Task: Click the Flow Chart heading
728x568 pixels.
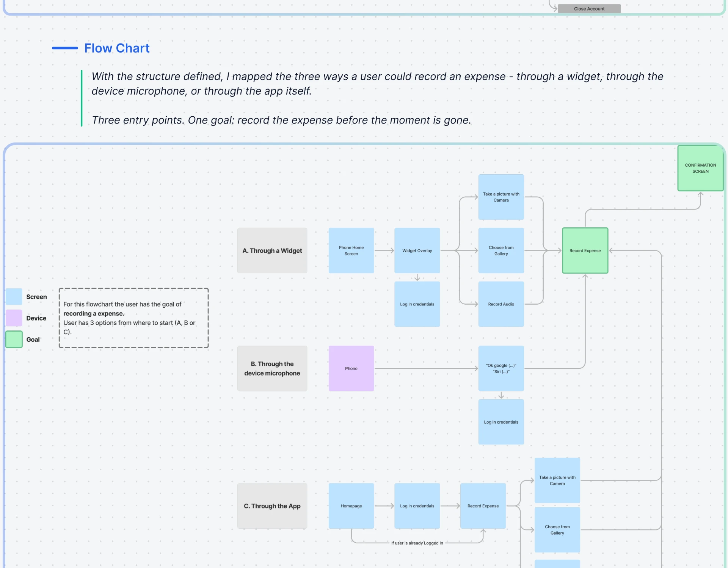Action: 117,48
